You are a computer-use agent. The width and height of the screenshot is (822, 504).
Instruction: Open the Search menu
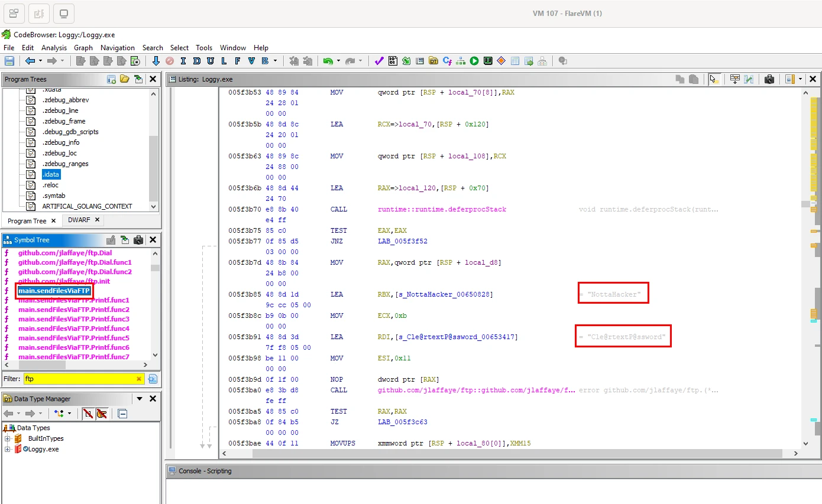153,48
